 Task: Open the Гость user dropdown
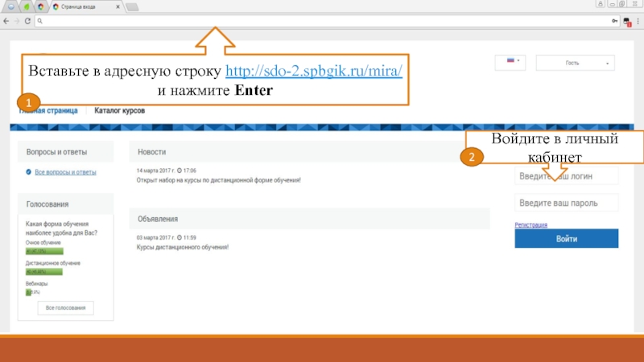pos(575,63)
